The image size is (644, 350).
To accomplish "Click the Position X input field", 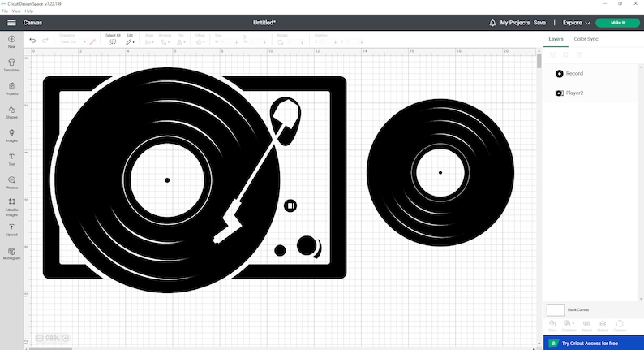I will tap(327, 42).
